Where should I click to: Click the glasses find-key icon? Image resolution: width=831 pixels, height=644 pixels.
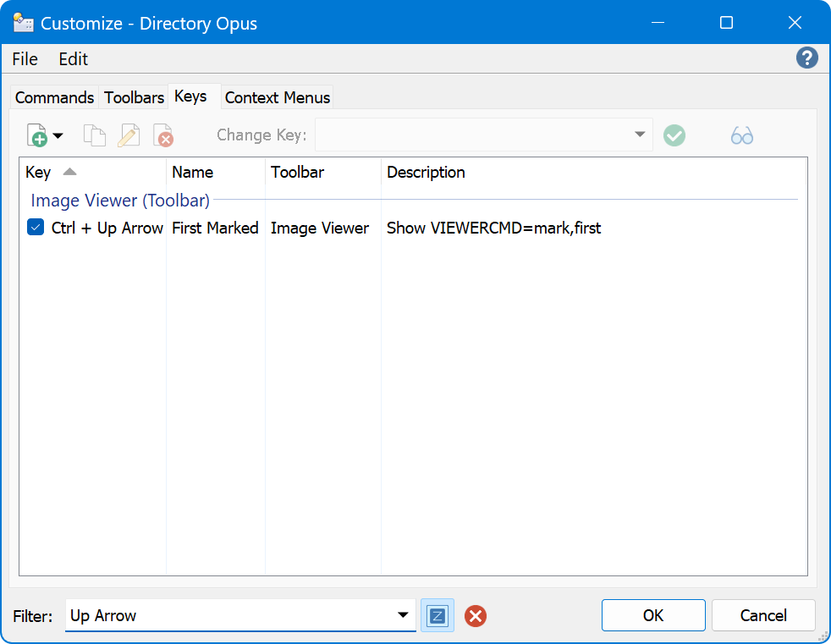coord(741,135)
